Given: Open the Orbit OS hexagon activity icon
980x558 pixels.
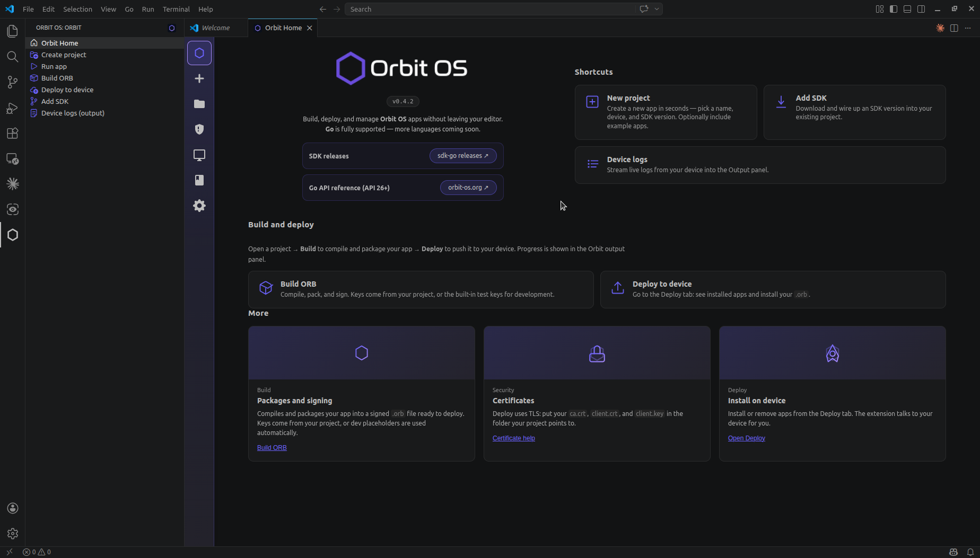Looking at the screenshot, I should [12, 235].
